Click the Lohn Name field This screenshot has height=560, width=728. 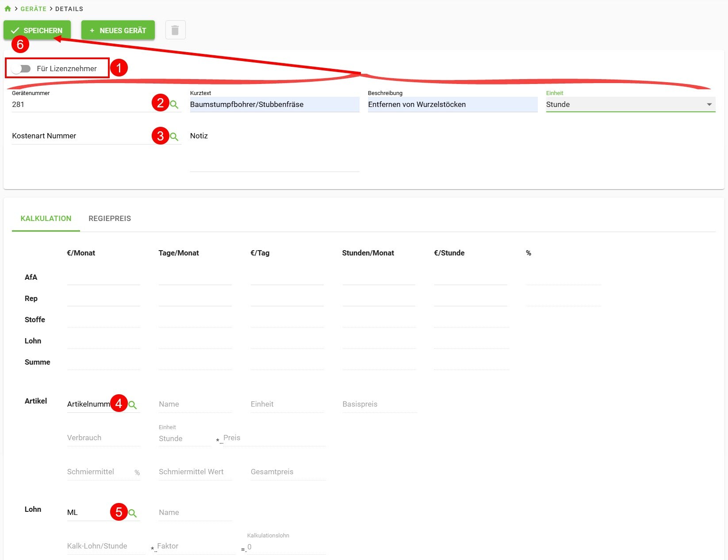pos(195,512)
